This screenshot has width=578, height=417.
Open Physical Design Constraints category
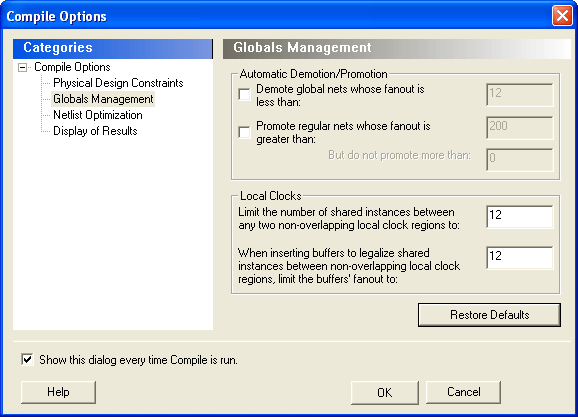pos(118,83)
